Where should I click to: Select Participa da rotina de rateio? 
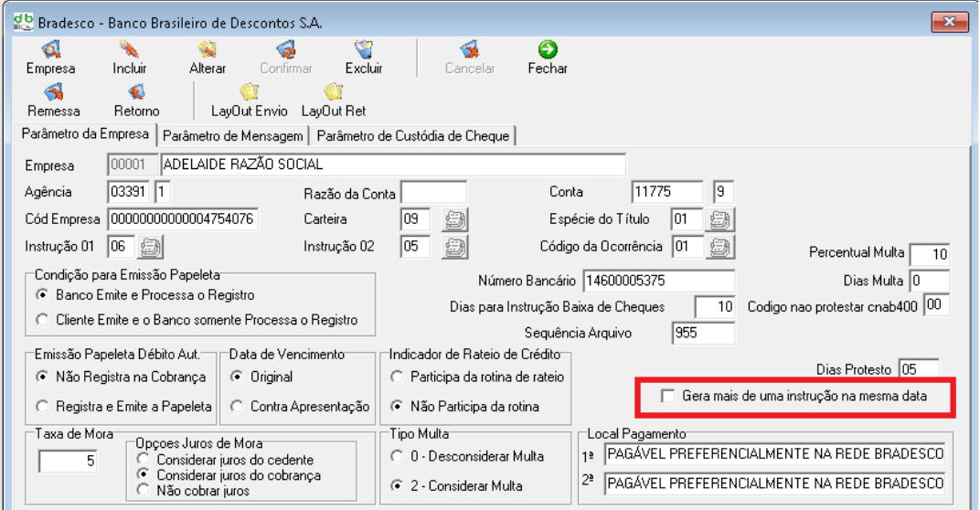point(397,377)
